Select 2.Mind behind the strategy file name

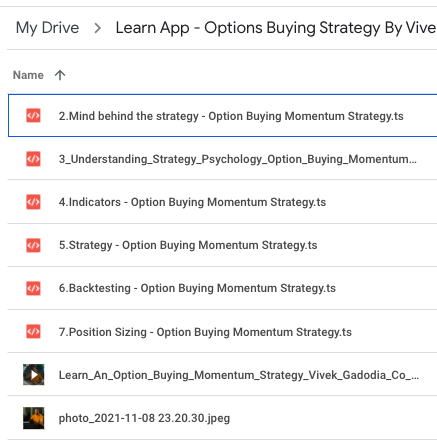231,116
